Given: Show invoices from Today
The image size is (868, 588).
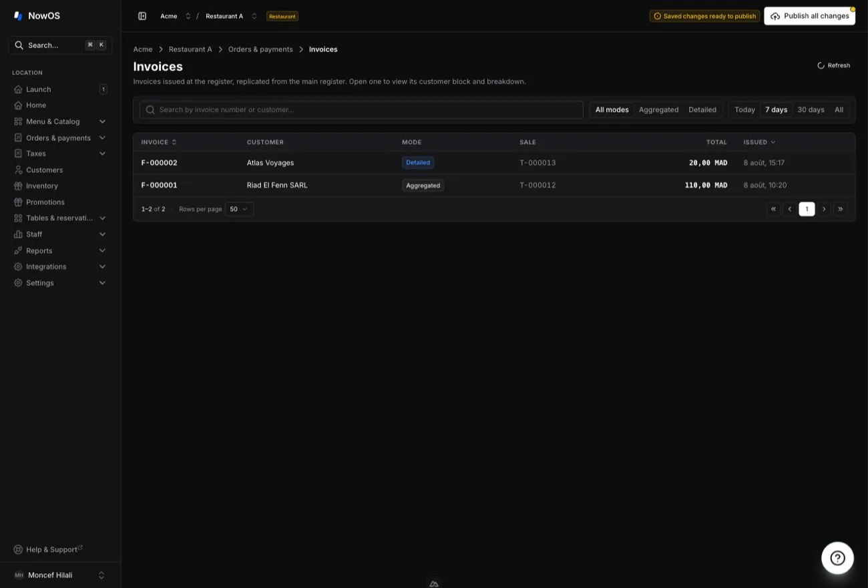Looking at the screenshot, I should click(744, 109).
